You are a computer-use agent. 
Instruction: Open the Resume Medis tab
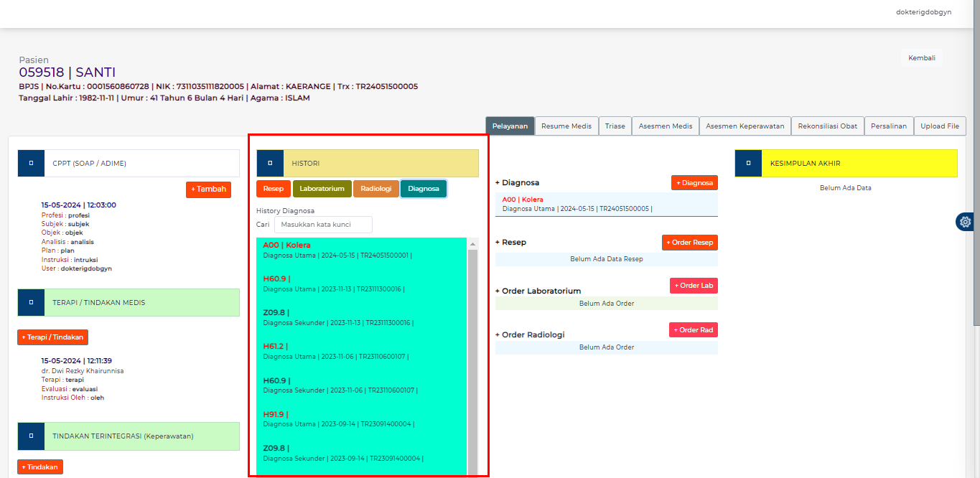[x=566, y=126]
